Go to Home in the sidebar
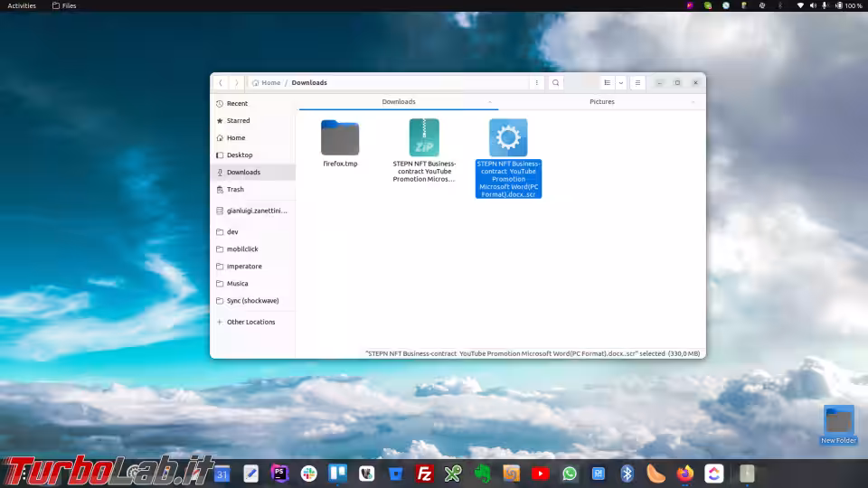The image size is (868, 488). coord(253,137)
